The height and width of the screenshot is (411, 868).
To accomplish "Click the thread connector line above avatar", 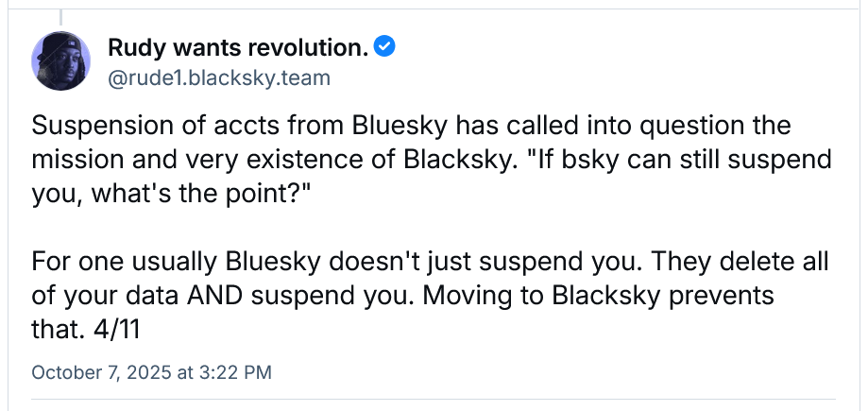I will click(x=61, y=15).
